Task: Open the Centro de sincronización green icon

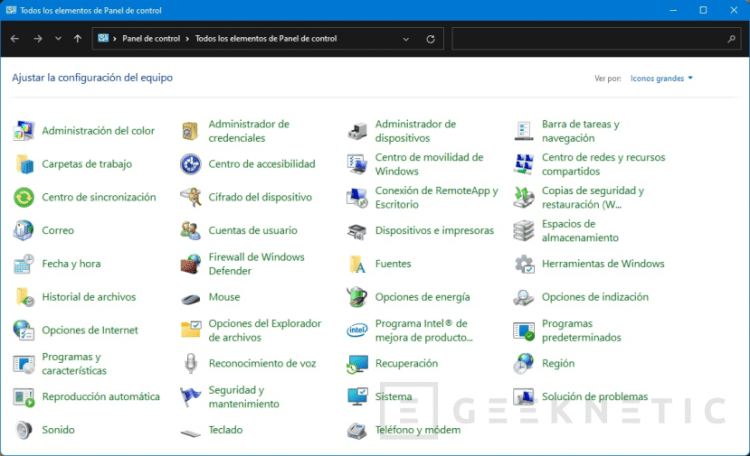Action: click(x=24, y=197)
